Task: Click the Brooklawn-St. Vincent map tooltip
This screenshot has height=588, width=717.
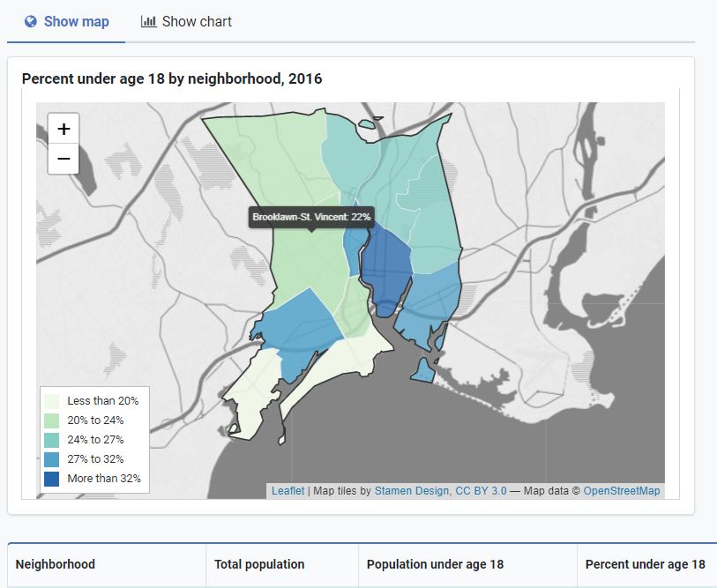Action: point(310,216)
